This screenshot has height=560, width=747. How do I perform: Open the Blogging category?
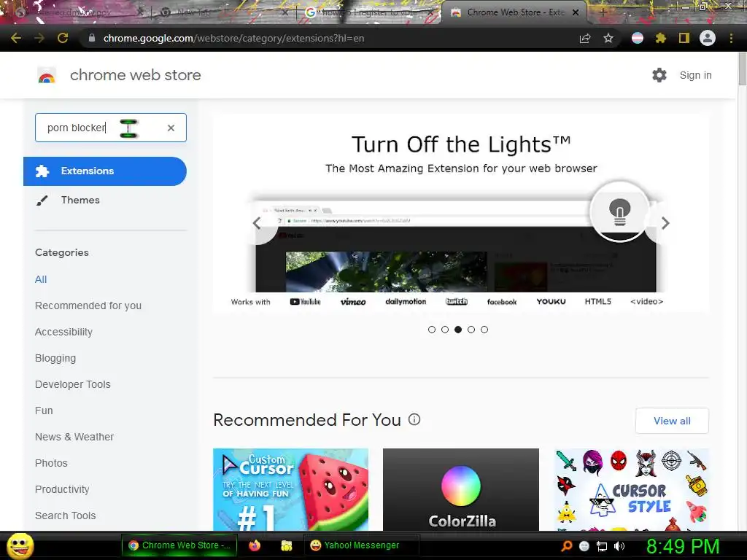(55, 358)
